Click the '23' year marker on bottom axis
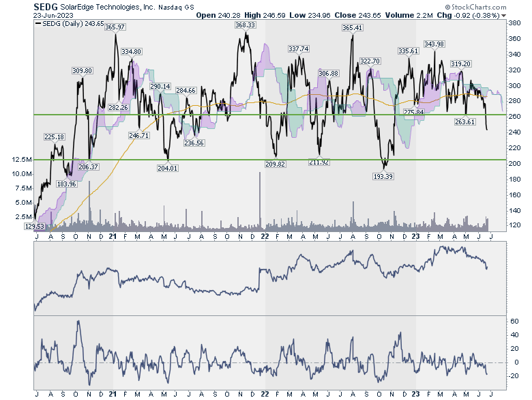The height and width of the screenshot is (400, 532). coord(415,394)
